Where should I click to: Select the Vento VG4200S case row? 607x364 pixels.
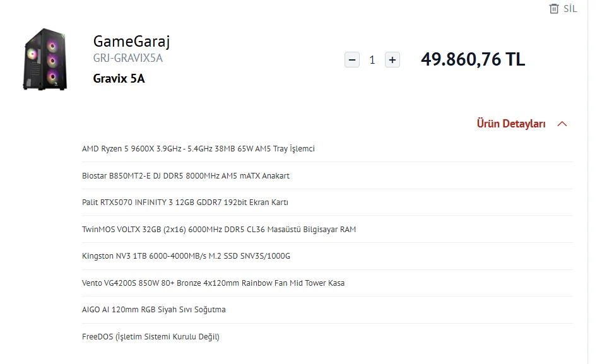[x=213, y=283]
